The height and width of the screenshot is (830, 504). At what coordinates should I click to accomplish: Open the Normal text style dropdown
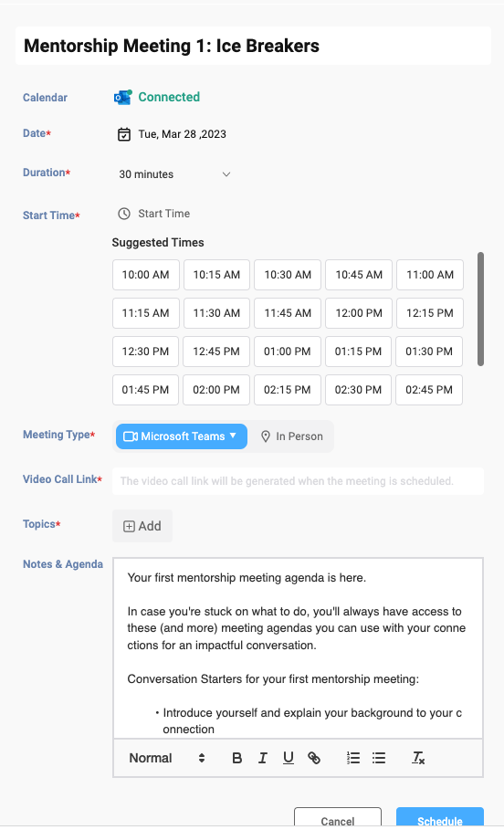click(167, 758)
